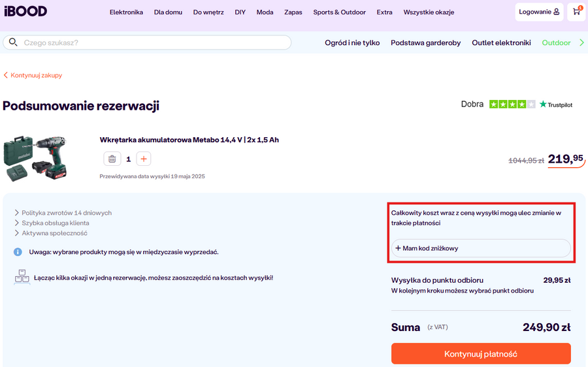The image size is (588, 367).
Task: Click the Trustpilot rating stars
Action: [512, 104]
